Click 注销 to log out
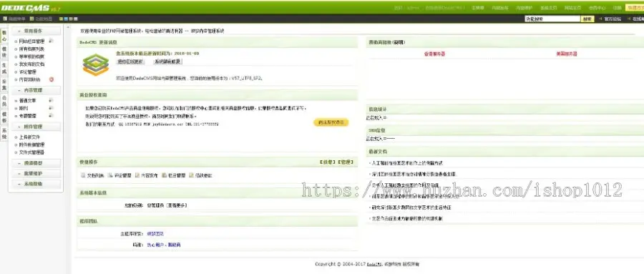Viewport: 644px width, 274px height. [617, 8]
